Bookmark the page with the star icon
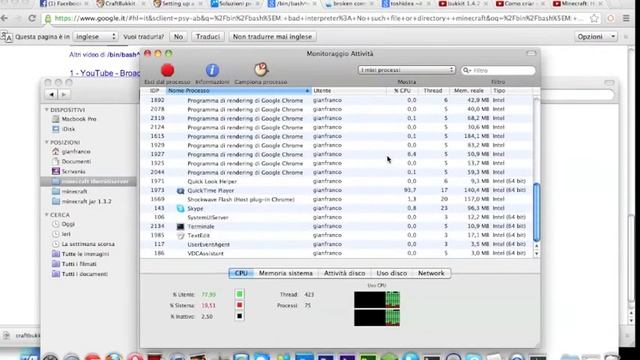 click(594, 18)
